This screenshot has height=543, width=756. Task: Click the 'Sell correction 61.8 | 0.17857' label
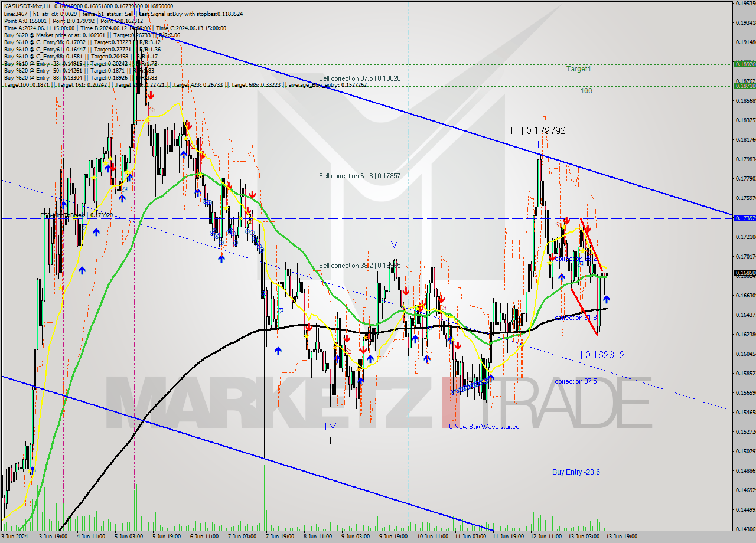coord(360,176)
